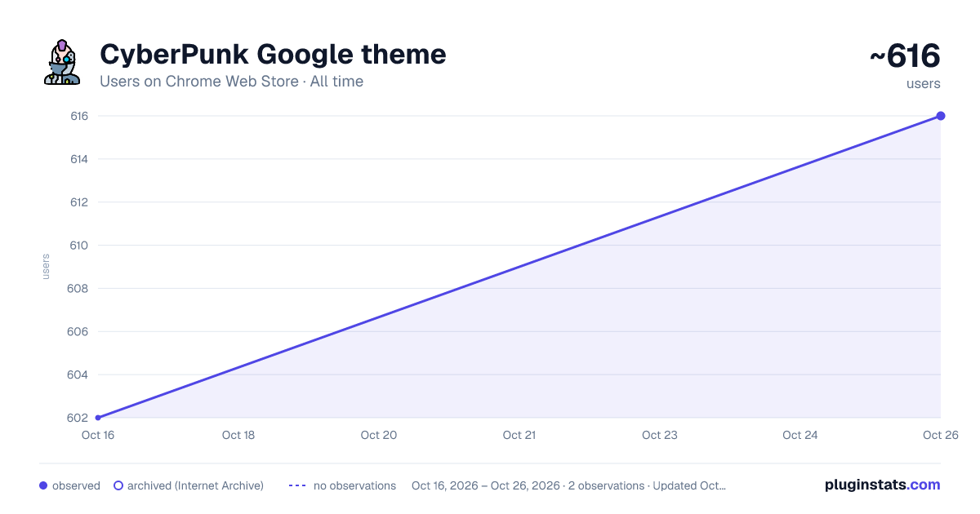Click the Oct 24 x-axis label
Image resolution: width=980 pixels, height=514 pixels.
[x=800, y=435]
